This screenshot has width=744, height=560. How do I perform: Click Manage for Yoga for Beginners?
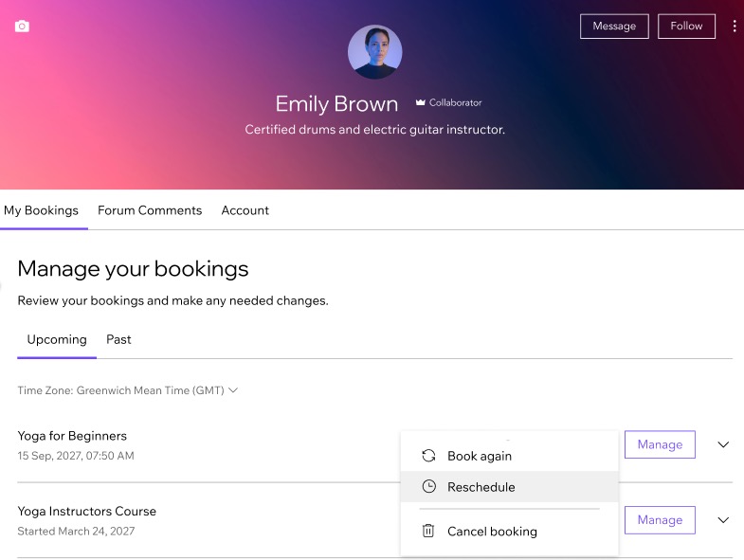[660, 444]
